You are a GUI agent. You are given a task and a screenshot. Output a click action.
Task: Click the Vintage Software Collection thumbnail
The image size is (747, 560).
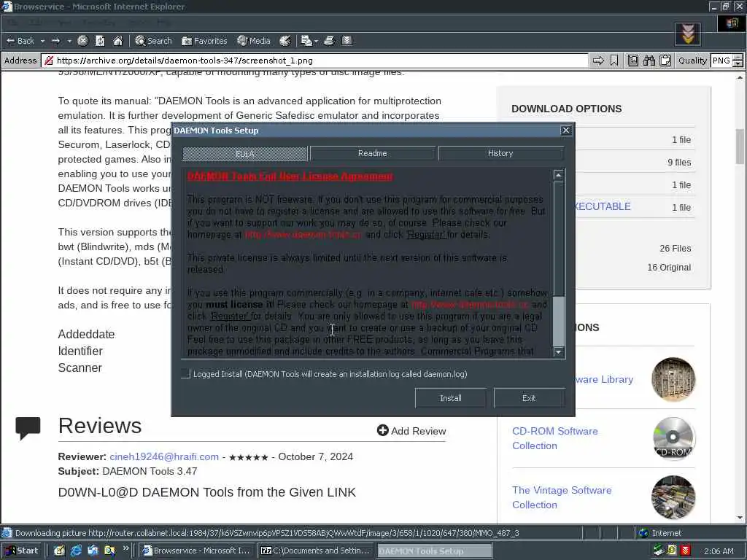[673, 497]
